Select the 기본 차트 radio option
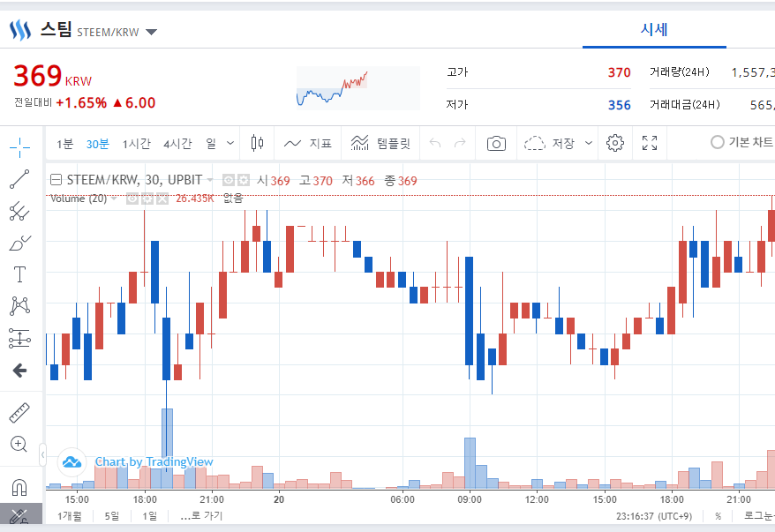 [717, 142]
